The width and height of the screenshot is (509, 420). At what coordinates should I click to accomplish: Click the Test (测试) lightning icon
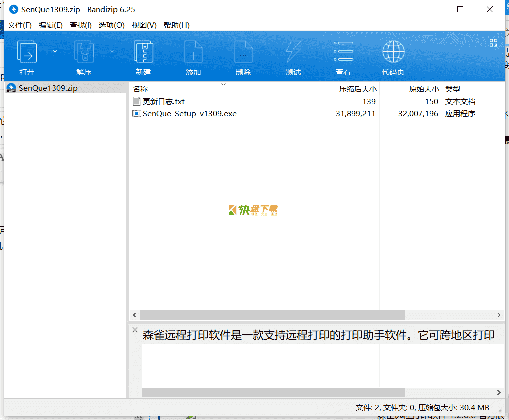click(293, 52)
